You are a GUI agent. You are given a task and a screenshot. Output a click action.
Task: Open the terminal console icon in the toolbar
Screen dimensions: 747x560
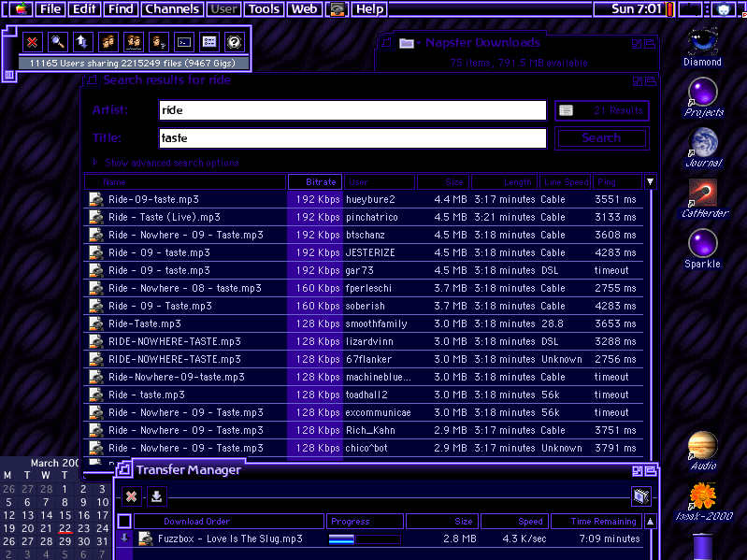[x=184, y=42]
